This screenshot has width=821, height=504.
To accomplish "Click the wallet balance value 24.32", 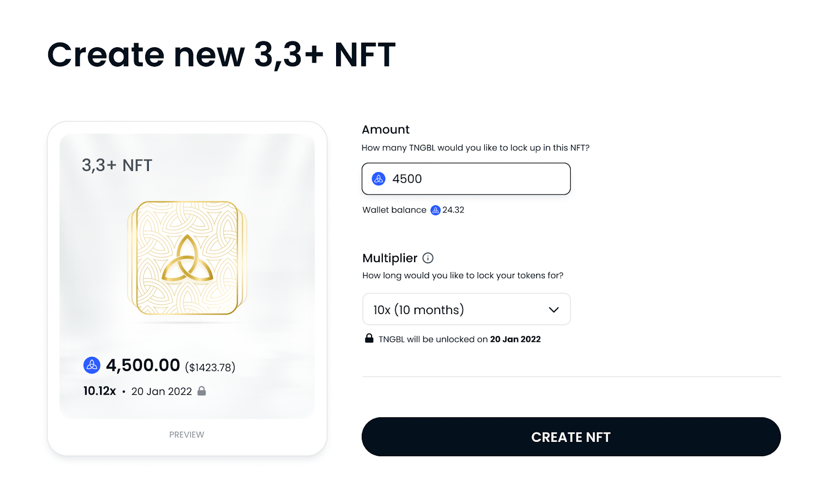I will point(453,210).
